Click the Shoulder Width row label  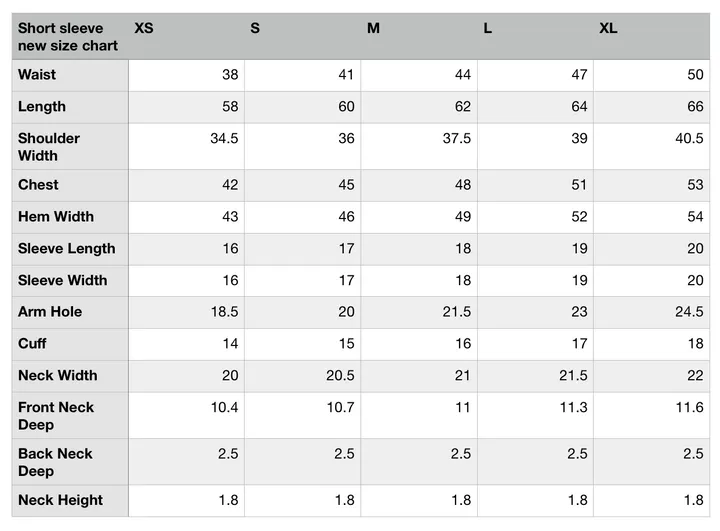[49, 147]
